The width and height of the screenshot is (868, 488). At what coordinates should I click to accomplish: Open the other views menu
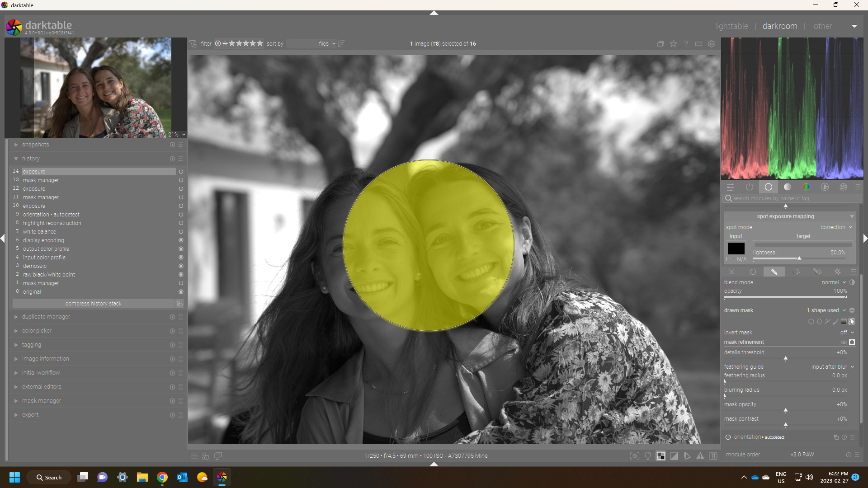[x=823, y=26]
